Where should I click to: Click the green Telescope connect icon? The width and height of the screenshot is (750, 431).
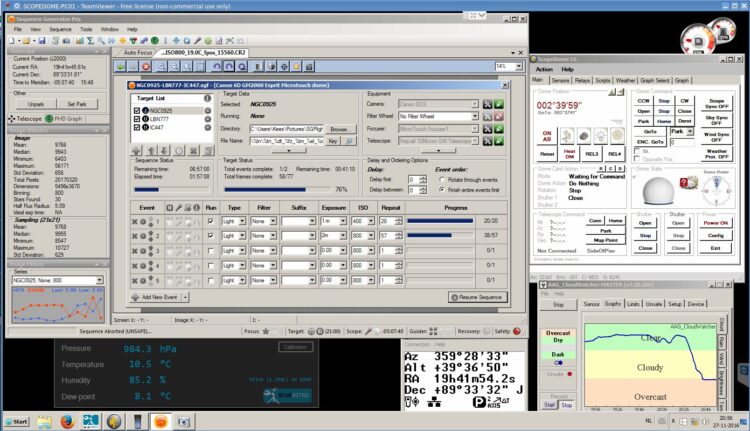coord(499,141)
